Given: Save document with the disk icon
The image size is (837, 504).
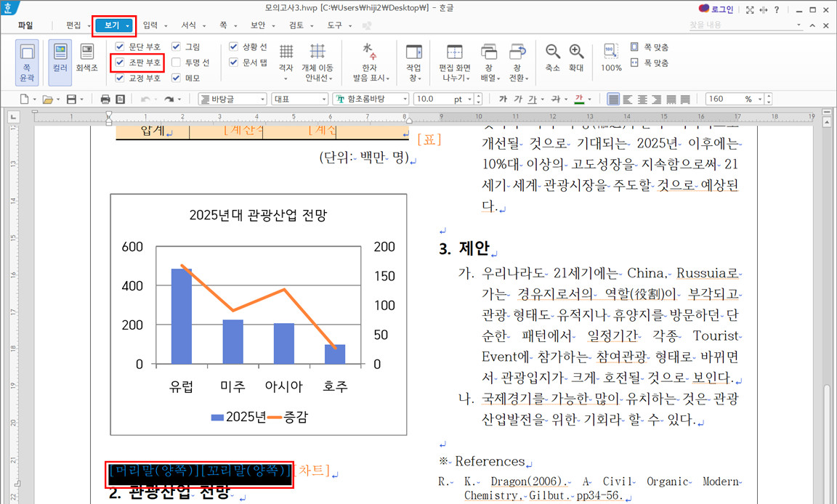Looking at the screenshot, I should click(x=71, y=99).
